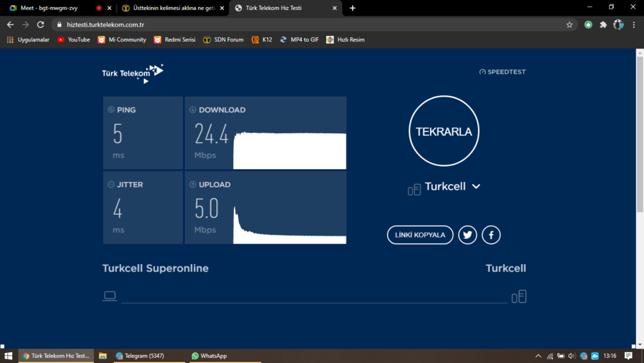Open SDN Forum bookmark
Image resolution: width=644 pixels, height=363 pixels.
(223, 39)
